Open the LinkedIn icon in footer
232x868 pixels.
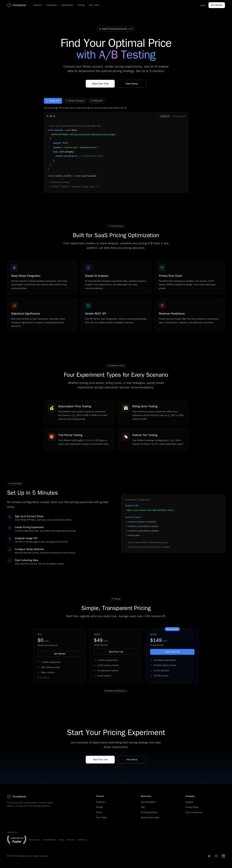point(223,856)
